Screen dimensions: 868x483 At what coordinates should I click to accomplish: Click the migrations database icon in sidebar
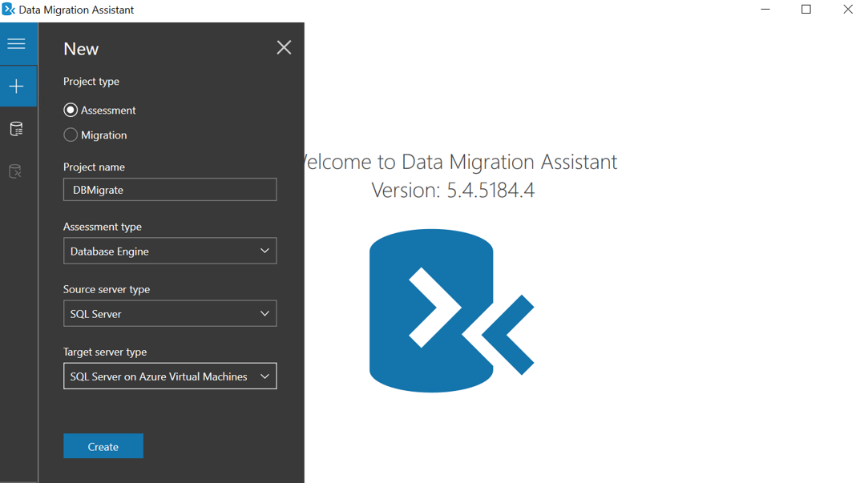(x=16, y=171)
